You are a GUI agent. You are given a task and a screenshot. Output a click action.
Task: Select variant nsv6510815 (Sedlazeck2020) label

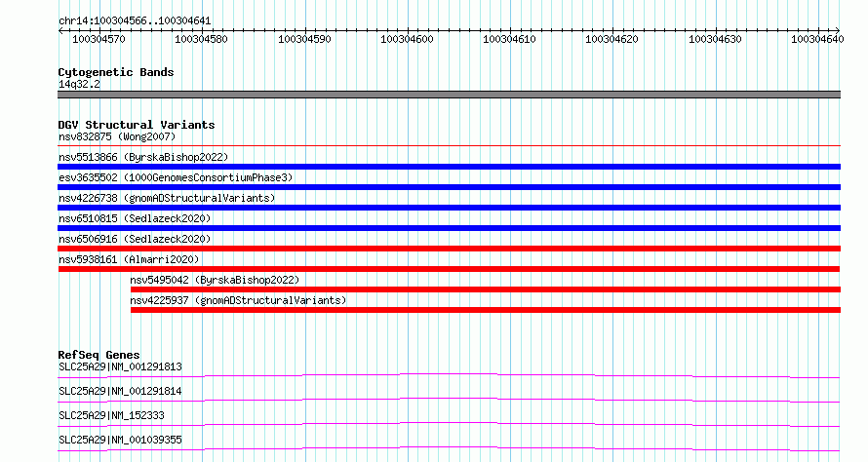pyautogui.click(x=135, y=218)
